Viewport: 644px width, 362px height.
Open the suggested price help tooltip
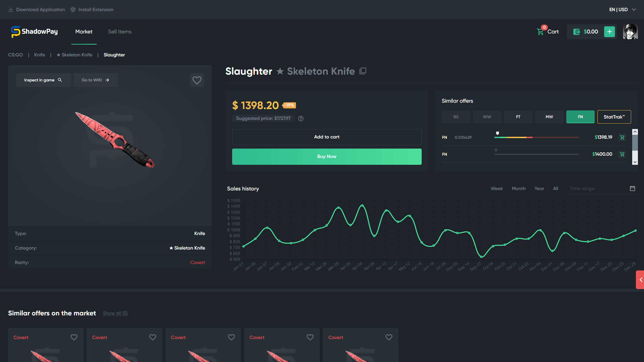click(301, 119)
